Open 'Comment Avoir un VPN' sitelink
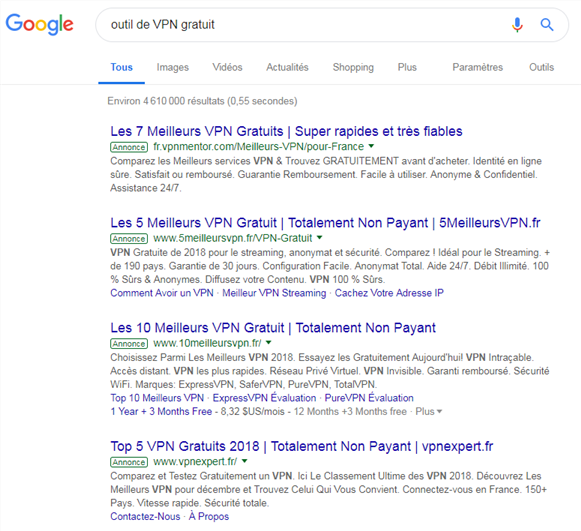 point(162,293)
